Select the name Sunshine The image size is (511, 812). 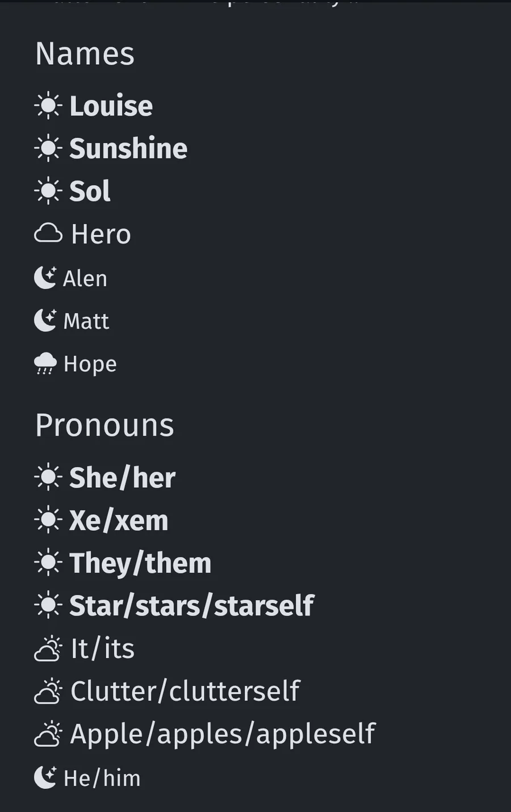[128, 149]
